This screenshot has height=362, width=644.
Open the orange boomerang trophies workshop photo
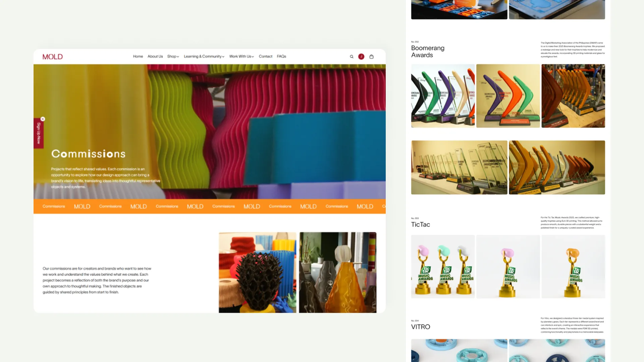pyautogui.click(x=573, y=96)
